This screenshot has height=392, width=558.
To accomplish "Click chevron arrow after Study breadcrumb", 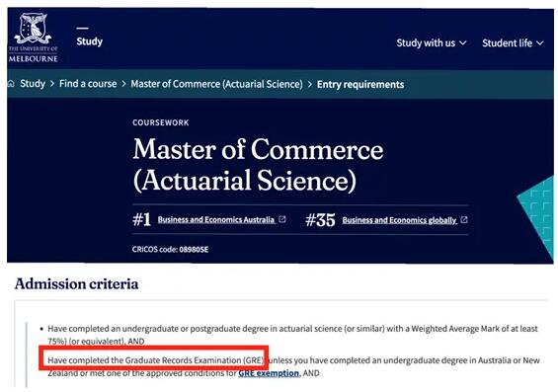I will click(52, 84).
